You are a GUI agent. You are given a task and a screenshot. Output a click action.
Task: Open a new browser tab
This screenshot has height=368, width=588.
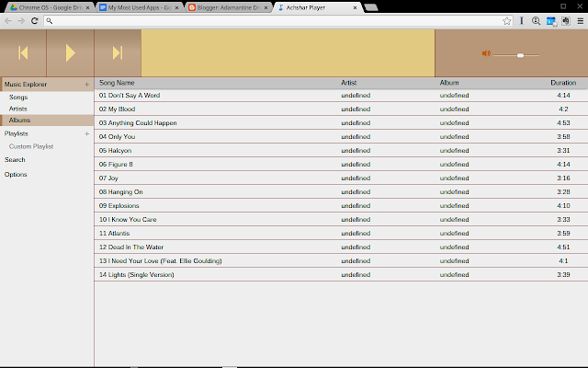coord(371,7)
